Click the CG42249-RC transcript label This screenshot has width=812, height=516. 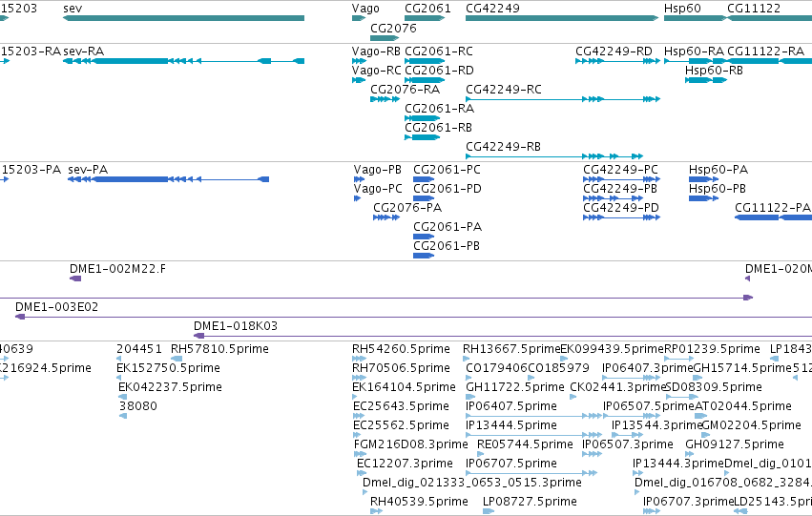pos(504,90)
